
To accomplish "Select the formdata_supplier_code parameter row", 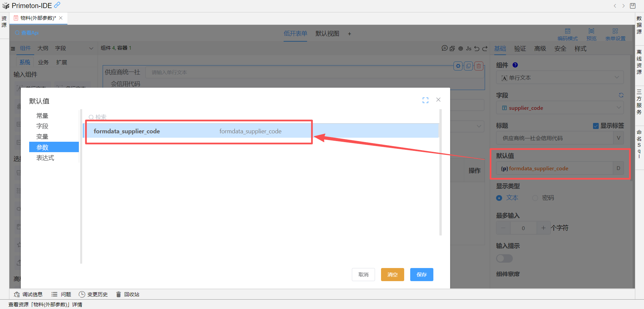I will pos(261,131).
